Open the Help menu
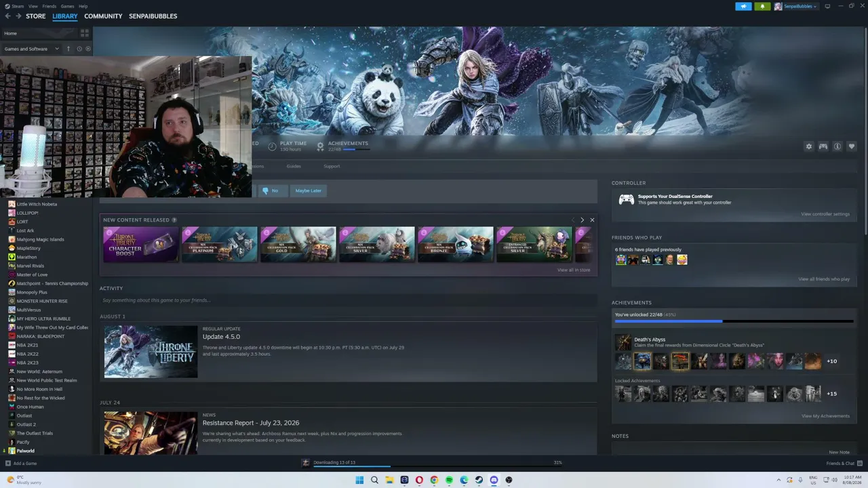Screen dimensions: 868x488 (x=83, y=6)
